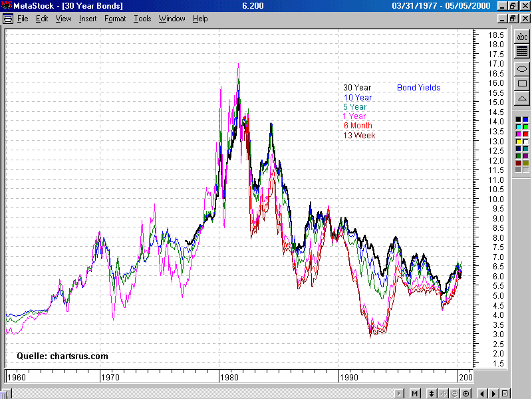Click the MetaStock application icon in title bar
Screen dimensions: 532x399
coord(6,6)
